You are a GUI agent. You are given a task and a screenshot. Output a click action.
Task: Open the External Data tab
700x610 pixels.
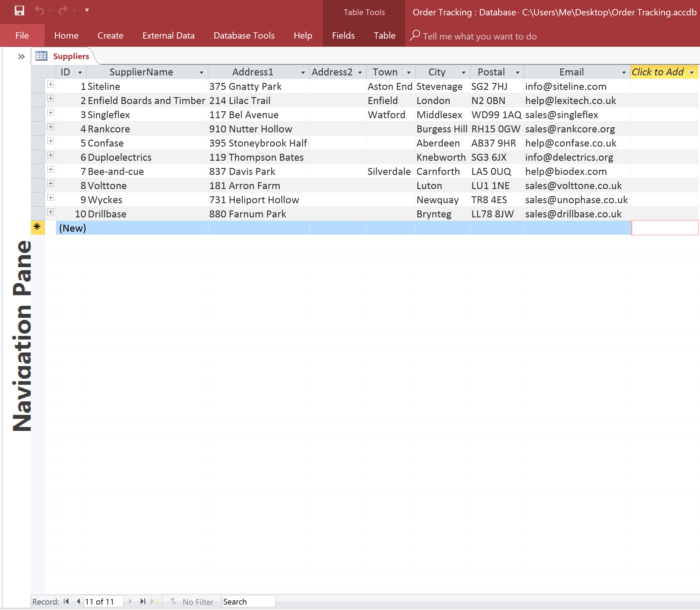coord(168,35)
